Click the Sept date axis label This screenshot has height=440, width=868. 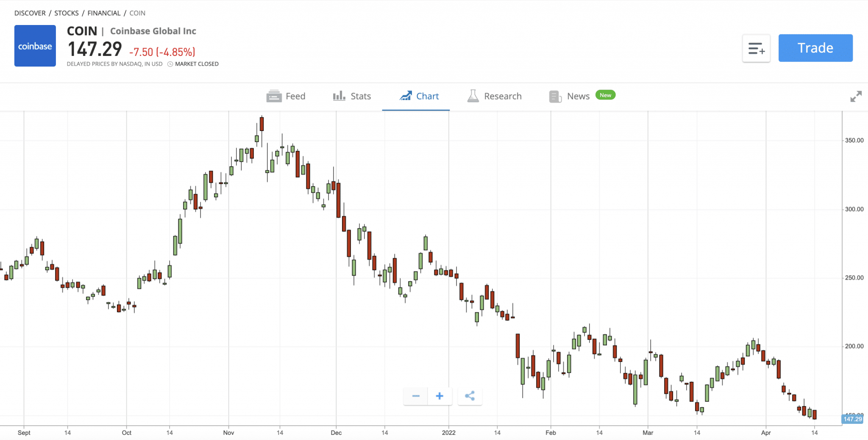[x=24, y=432]
